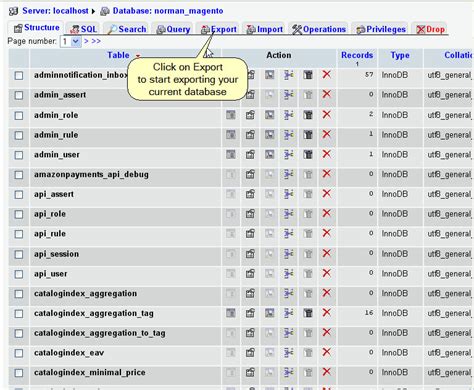Open the Privileges tab
This screenshot has height=390, width=474.
(x=381, y=29)
